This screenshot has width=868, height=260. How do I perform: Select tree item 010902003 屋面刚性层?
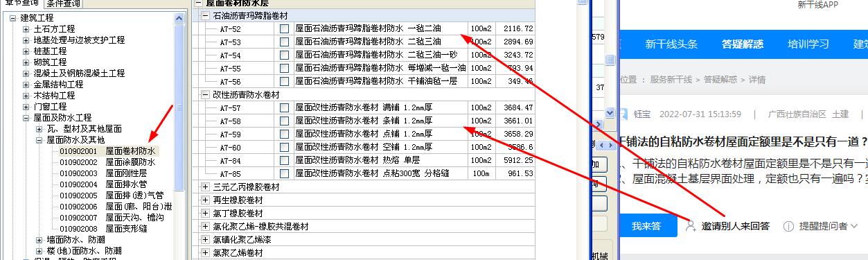pyautogui.click(x=103, y=173)
